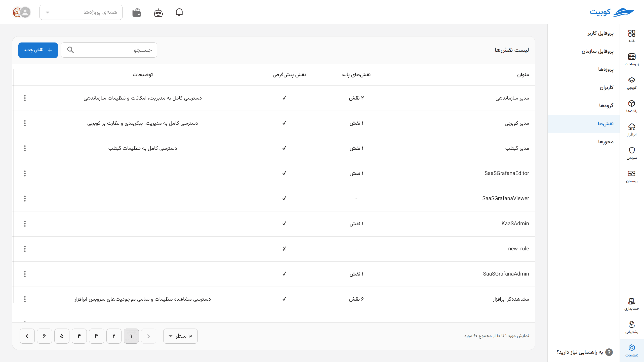The width and height of the screenshot is (644, 362).
Task: Go to page ۴
Action: 79,336
